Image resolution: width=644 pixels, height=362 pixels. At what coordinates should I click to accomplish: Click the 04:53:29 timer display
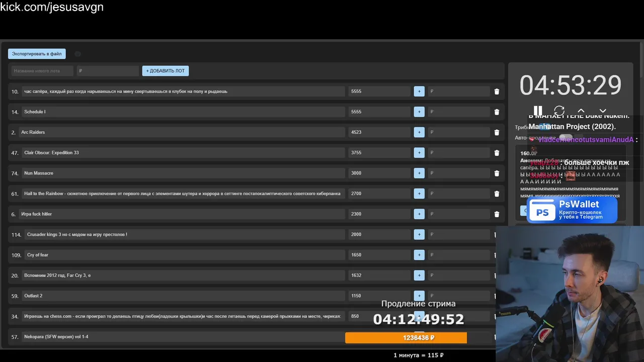click(571, 85)
